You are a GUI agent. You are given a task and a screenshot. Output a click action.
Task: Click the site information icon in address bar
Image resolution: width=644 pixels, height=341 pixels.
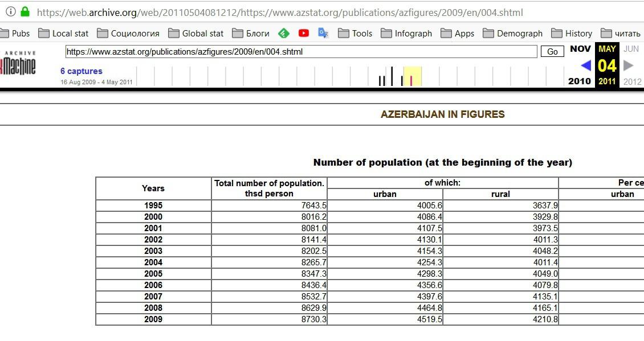(11, 12)
